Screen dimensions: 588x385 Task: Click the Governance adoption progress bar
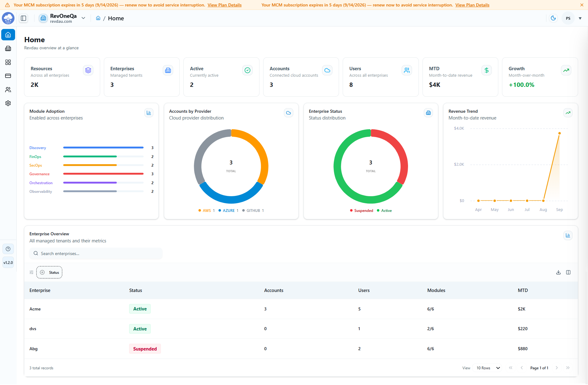(x=103, y=174)
